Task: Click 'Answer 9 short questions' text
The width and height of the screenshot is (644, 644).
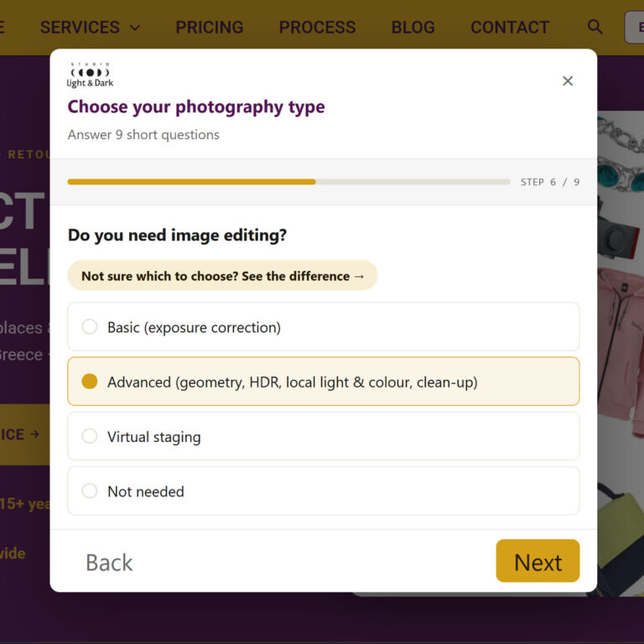Action: coord(143,135)
